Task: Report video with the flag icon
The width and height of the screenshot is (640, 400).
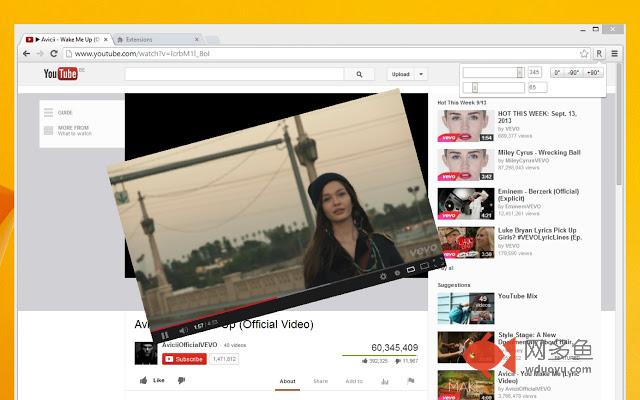Action: coord(411,380)
